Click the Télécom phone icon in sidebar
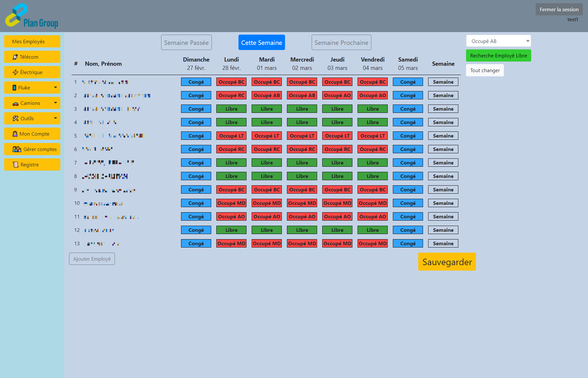This screenshot has width=588, height=378. (15, 57)
